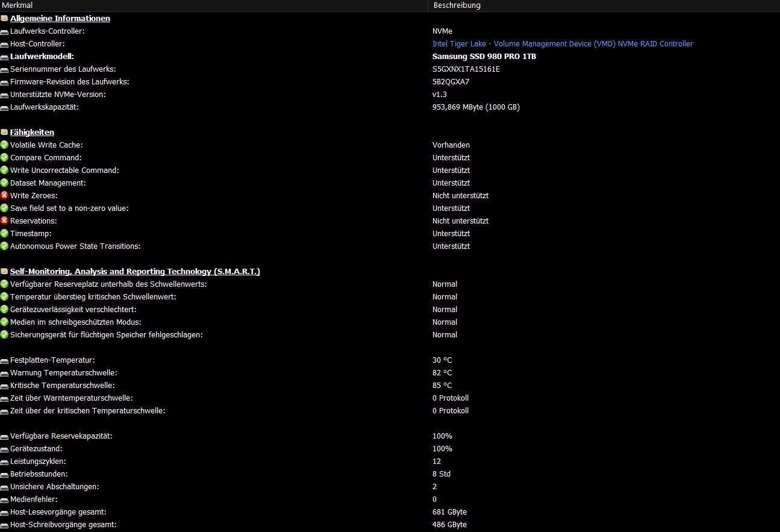Click red cross icon for Reservations
Screen dimensions: 780x532
[x=4, y=221]
